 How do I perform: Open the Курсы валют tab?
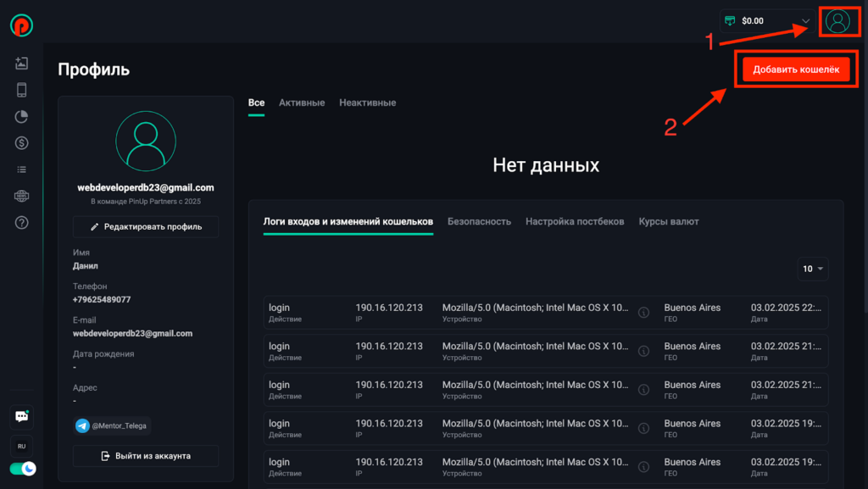click(669, 222)
